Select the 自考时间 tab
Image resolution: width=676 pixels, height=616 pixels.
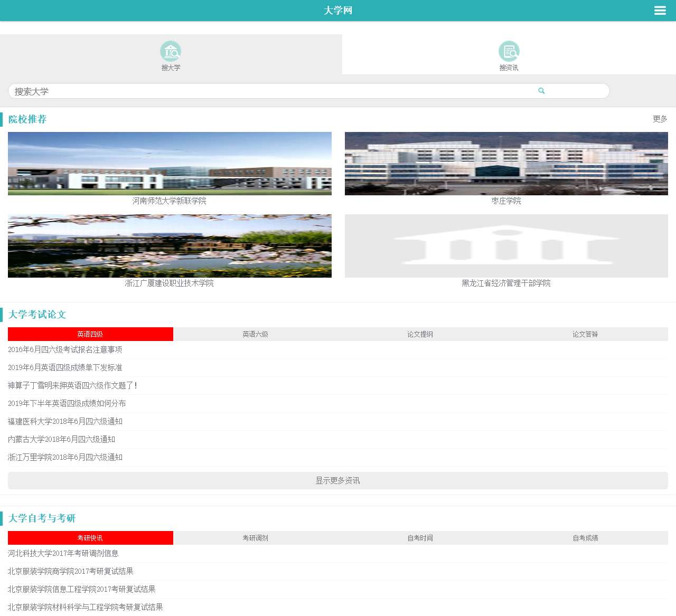pyautogui.click(x=420, y=538)
